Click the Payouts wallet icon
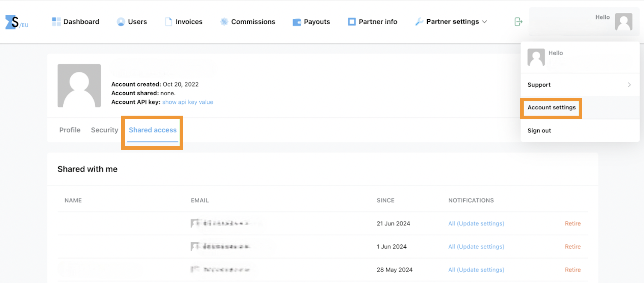 coord(297,22)
